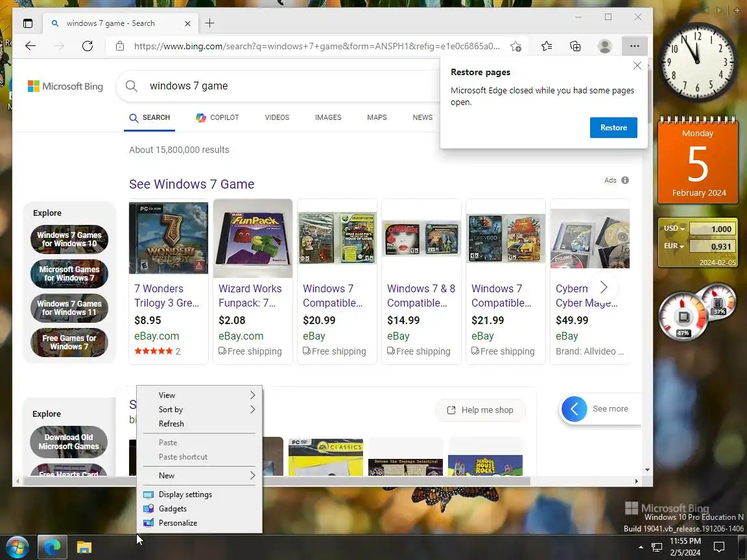Switch to the IMAGES tab
This screenshot has width=747, height=560.
click(x=327, y=117)
